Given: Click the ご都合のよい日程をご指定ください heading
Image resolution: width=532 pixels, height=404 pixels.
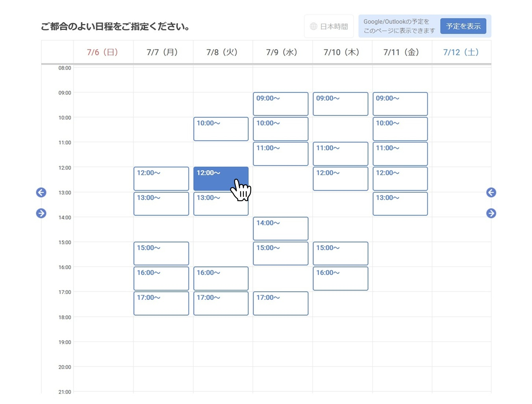Looking at the screenshot, I should pos(115,27).
